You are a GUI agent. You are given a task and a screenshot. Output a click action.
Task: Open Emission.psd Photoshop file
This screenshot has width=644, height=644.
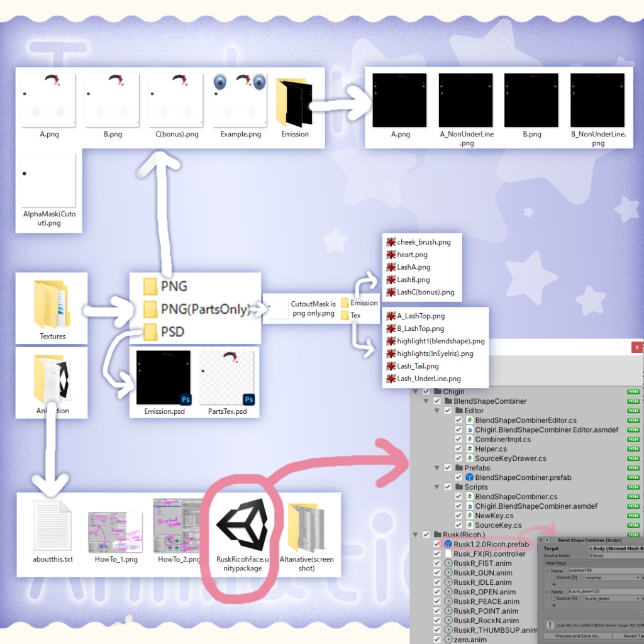[164, 377]
